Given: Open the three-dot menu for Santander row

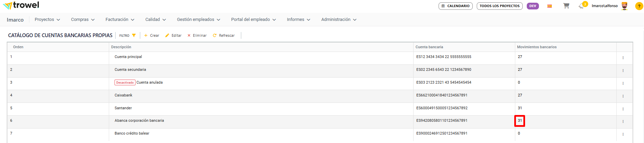Looking at the screenshot, I should tap(623, 109).
